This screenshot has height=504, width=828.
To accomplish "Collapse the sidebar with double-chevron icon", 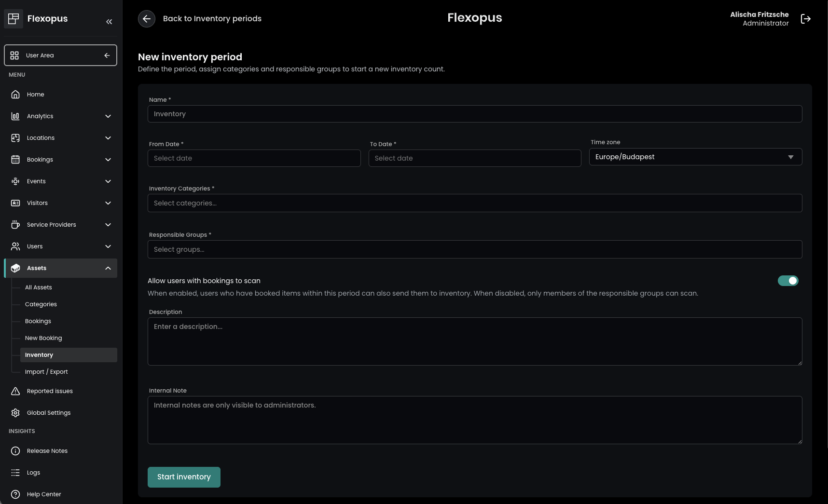I will 109,22.
